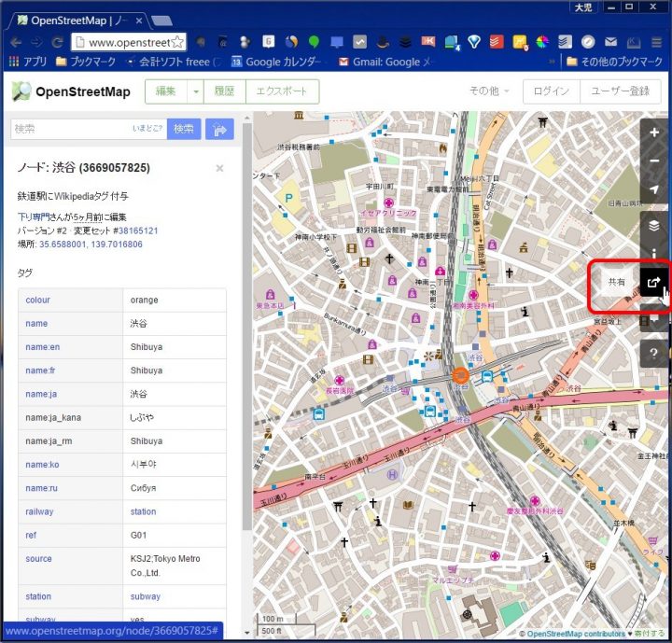Click the OpenStreetMap logo
This screenshot has width=672, height=643.
coord(71,91)
